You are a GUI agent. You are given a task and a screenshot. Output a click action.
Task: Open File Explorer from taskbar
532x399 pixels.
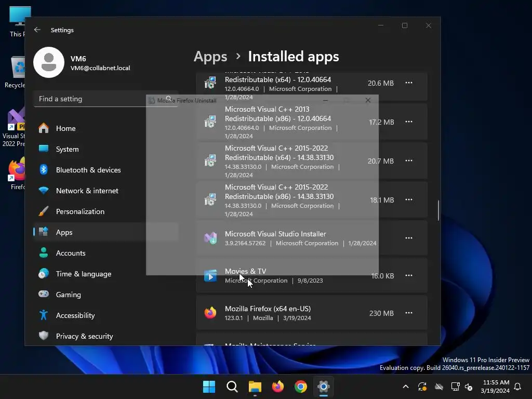pyautogui.click(x=255, y=387)
